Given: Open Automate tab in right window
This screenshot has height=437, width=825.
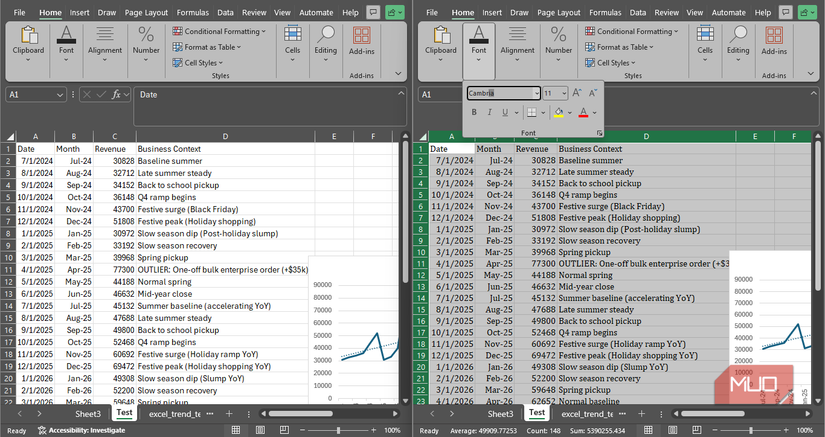Looking at the screenshot, I should pyautogui.click(x=729, y=12).
